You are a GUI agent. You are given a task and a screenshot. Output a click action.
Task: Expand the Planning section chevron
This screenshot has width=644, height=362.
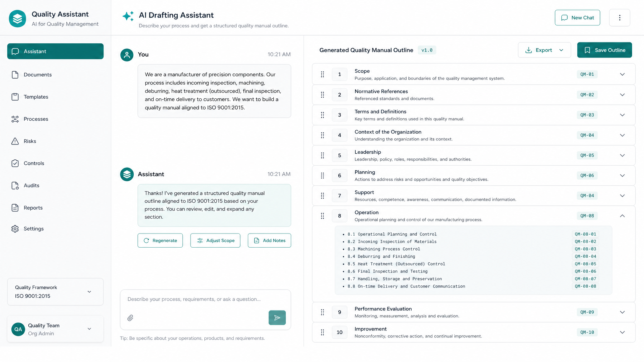622,176
